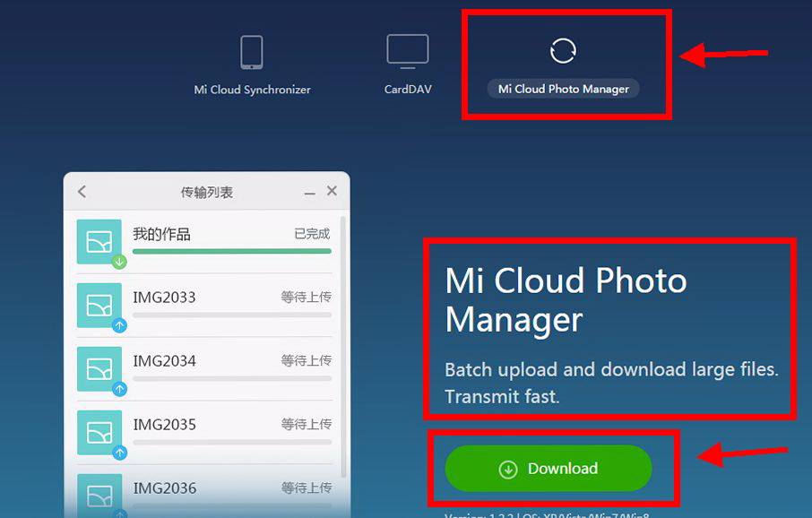Switch to the CardDAV tab

coord(408,89)
